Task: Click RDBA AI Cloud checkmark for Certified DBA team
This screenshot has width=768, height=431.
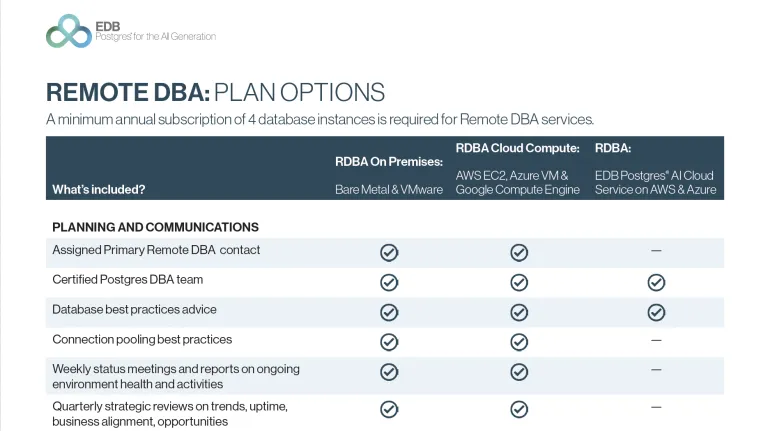Action: tap(656, 283)
